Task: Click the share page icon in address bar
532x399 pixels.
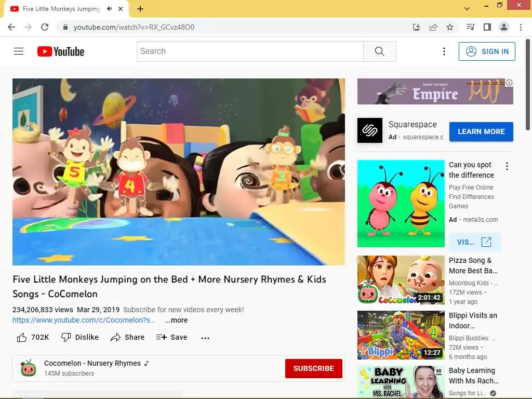Action: (433, 27)
